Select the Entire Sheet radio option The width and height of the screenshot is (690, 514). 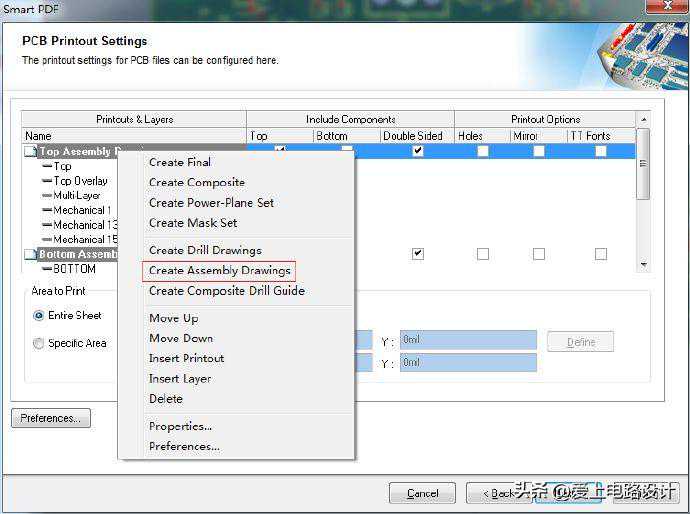(39, 315)
